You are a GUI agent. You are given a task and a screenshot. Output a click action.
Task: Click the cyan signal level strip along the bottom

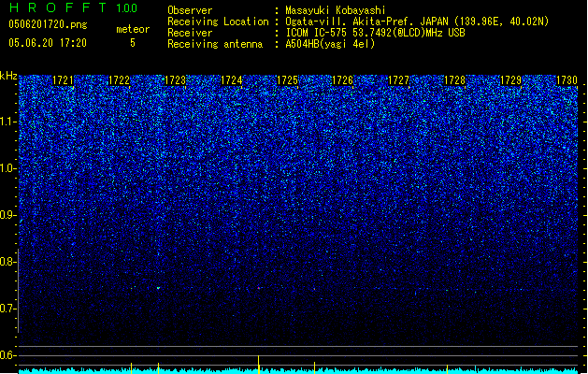pos(298,371)
